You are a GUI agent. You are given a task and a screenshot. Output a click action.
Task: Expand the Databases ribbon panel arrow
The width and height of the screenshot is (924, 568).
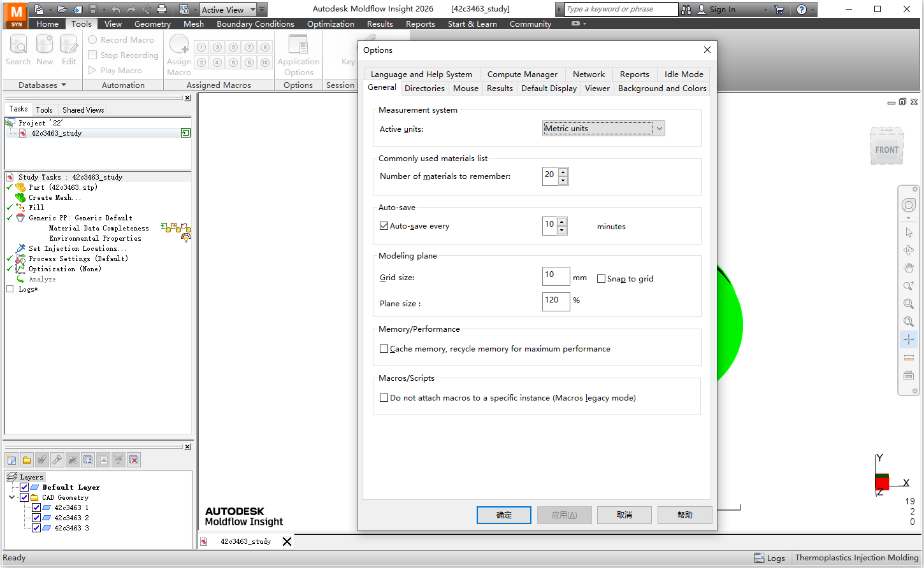(x=62, y=85)
